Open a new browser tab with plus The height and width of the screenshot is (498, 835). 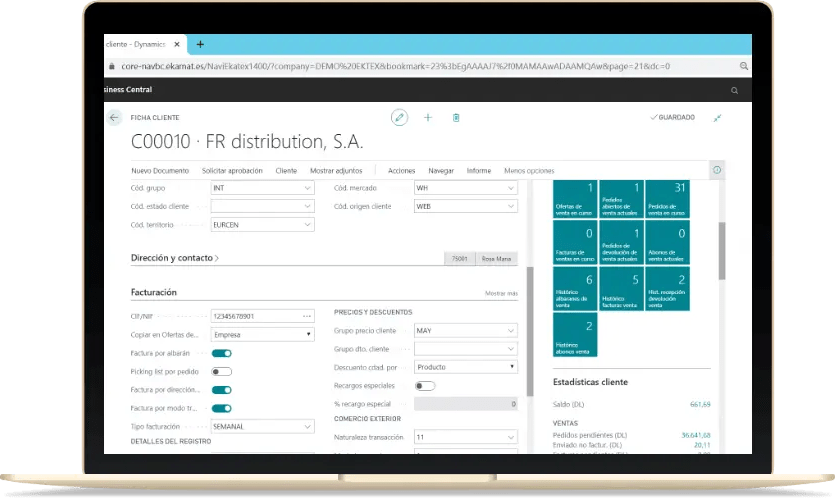click(200, 45)
